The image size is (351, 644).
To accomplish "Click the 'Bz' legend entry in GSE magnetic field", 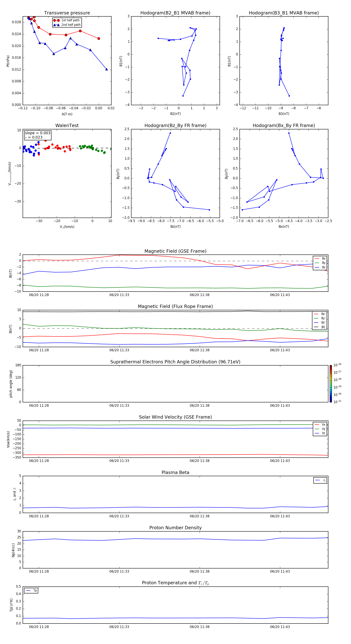I will click(x=320, y=267).
